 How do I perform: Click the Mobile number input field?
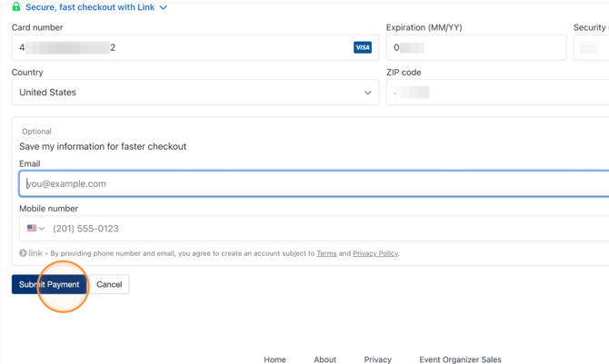click(327, 229)
